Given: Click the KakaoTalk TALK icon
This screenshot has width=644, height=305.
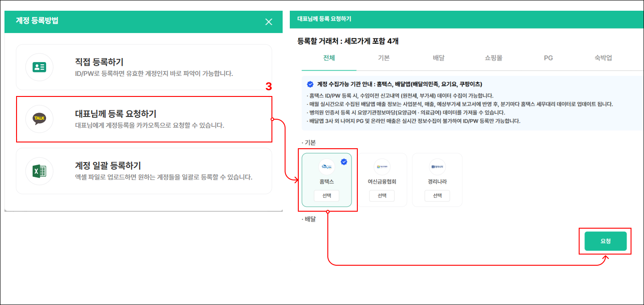Looking at the screenshot, I should (x=39, y=119).
